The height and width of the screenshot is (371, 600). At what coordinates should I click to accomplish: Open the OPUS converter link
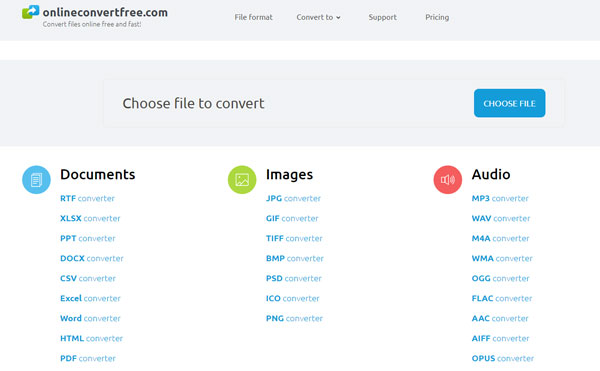pyautogui.click(x=502, y=358)
